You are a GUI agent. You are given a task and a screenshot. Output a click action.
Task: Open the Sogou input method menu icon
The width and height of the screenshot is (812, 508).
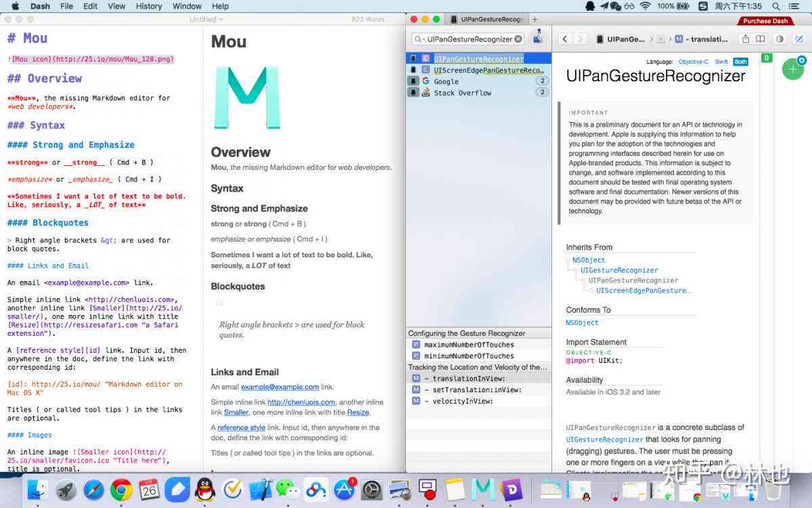[702, 6]
